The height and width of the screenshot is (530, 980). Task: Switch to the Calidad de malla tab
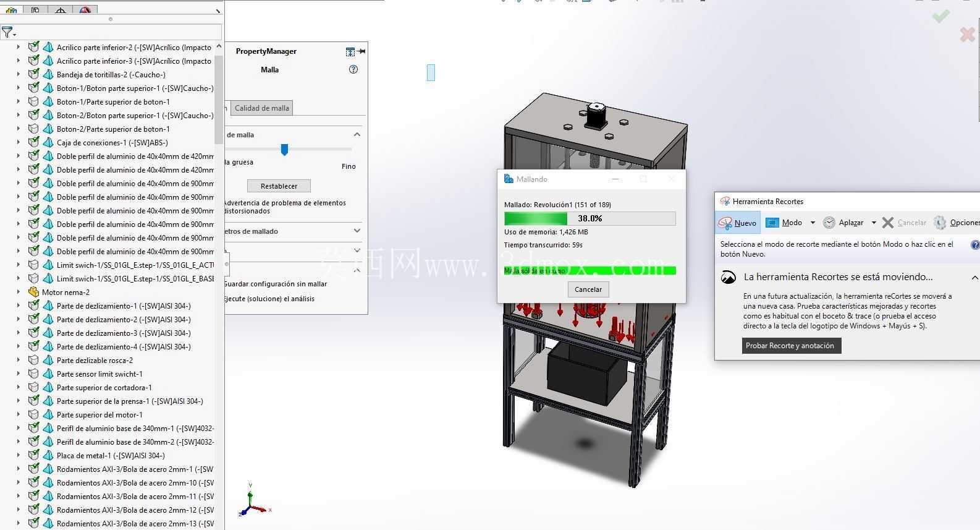coord(261,108)
